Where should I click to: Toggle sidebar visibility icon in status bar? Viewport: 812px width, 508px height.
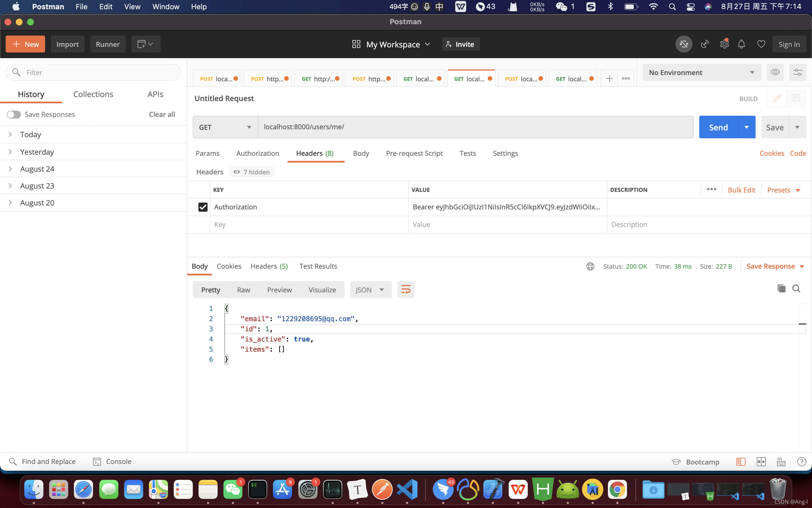click(741, 462)
